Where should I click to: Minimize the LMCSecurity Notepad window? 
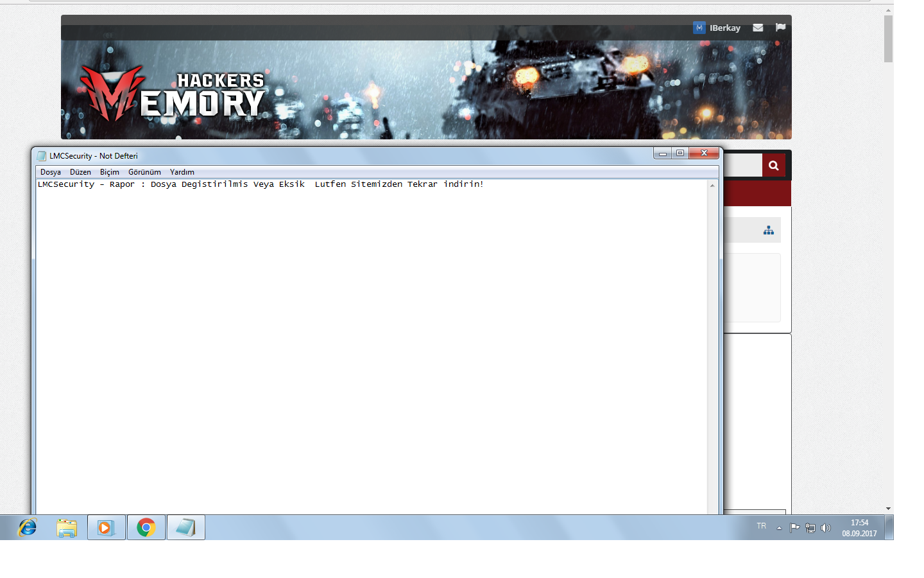(663, 153)
